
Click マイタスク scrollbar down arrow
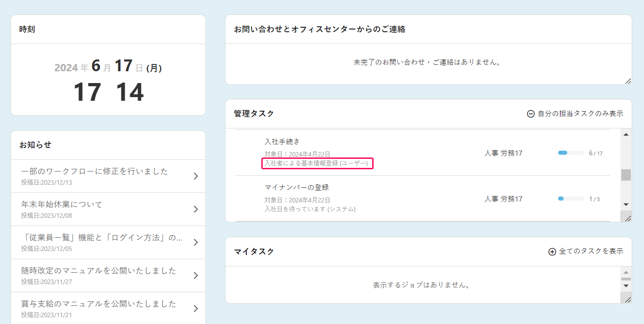click(626, 286)
